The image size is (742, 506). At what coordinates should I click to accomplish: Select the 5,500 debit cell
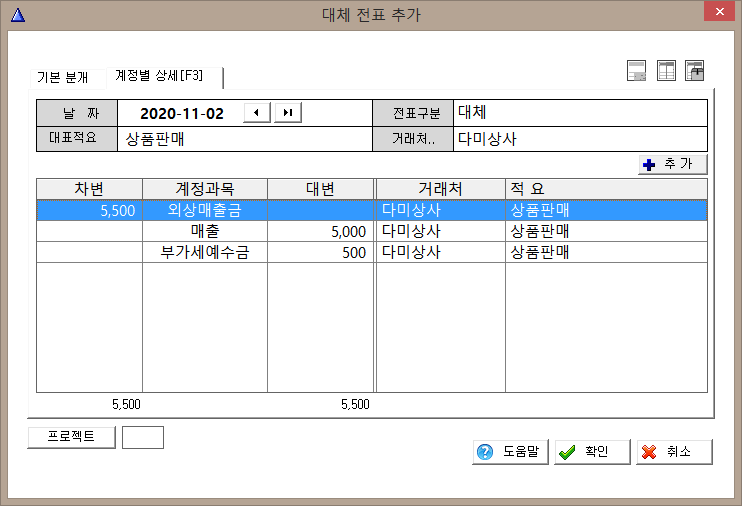(x=89, y=210)
